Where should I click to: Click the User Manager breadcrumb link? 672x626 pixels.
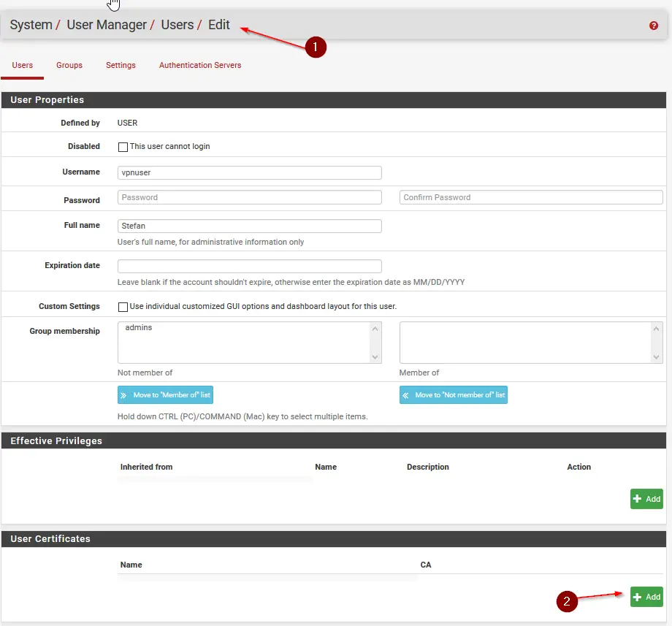tap(107, 25)
